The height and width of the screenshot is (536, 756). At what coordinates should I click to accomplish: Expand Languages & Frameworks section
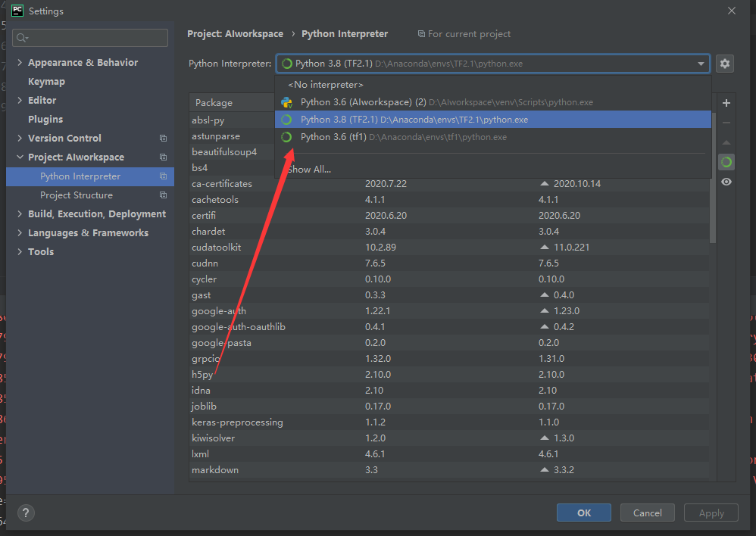[x=20, y=233]
